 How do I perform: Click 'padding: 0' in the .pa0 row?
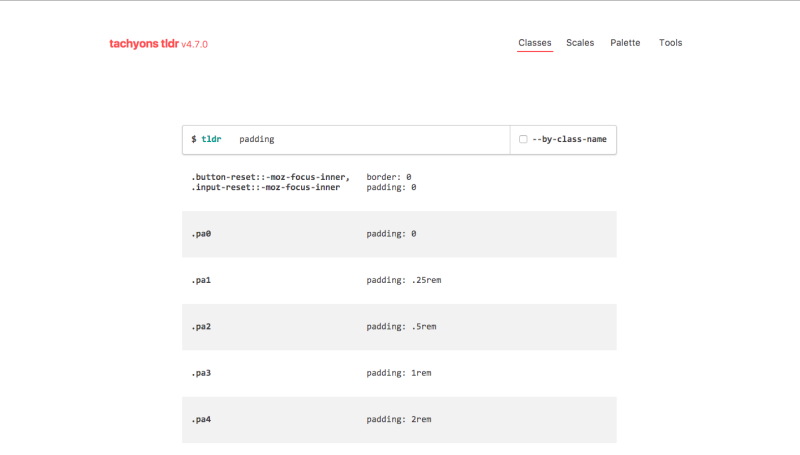pyautogui.click(x=391, y=234)
